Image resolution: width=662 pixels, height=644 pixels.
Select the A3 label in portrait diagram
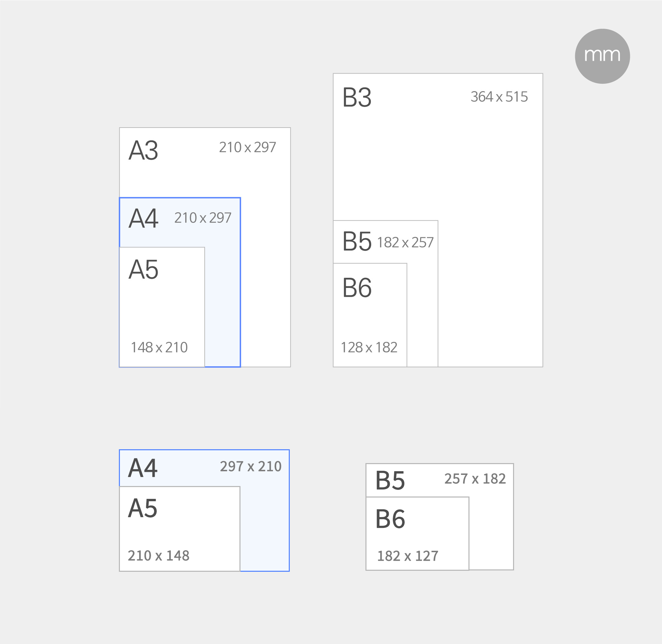(143, 151)
